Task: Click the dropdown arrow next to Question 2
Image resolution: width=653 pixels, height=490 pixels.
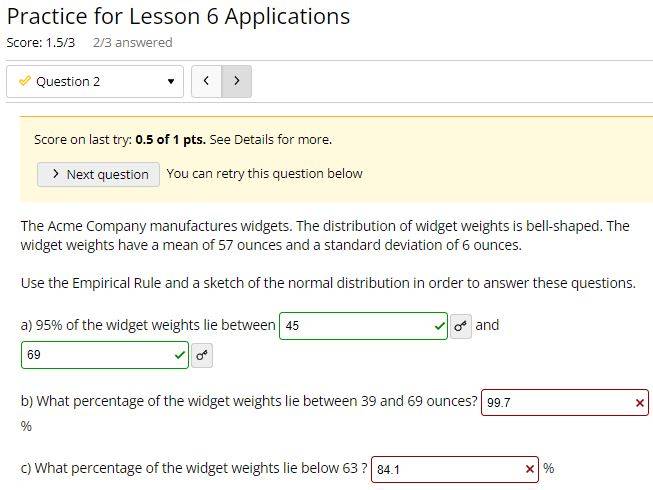Action: point(171,81)
